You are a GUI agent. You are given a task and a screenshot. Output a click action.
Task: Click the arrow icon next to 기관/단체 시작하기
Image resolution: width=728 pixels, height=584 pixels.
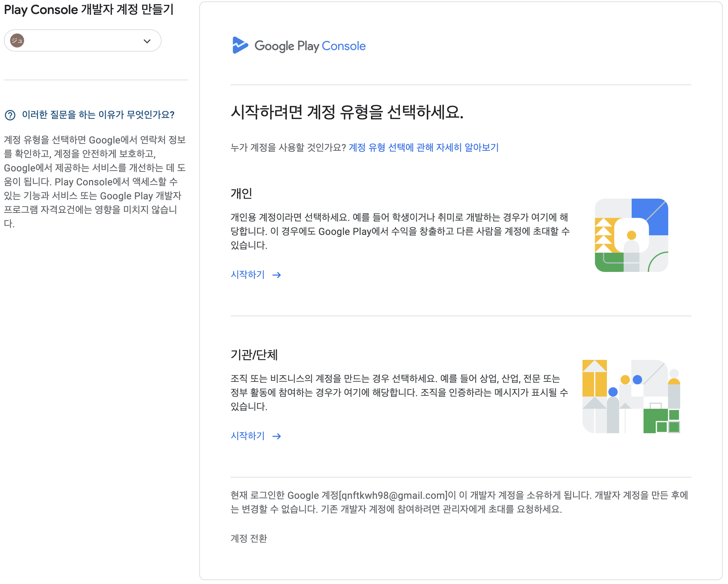pyautogui.click(x=277, y=437)
